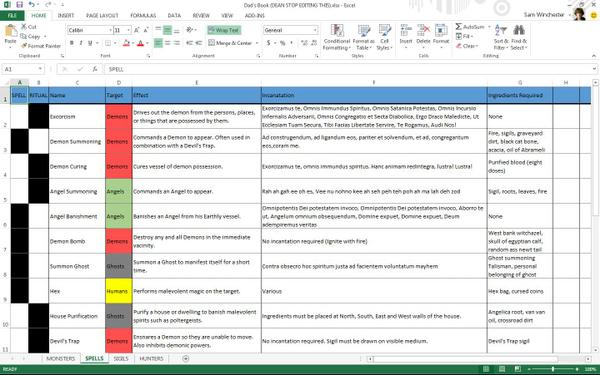Viewport: 600px width, 375px height.
Task: Expand the Merge & Center dropdown arrow
Action: point(257,43)
